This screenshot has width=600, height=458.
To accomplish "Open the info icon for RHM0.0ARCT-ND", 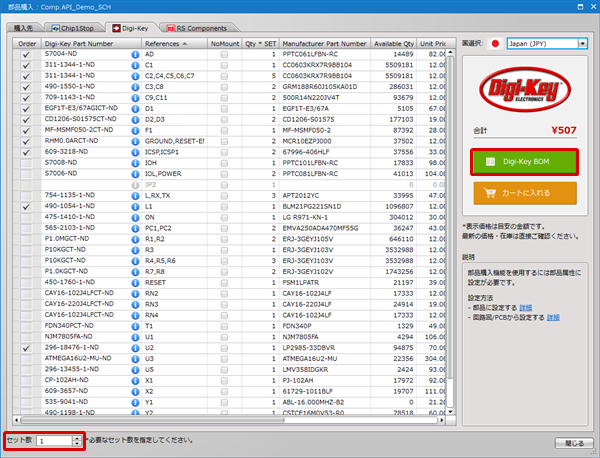I will (135, 142).
